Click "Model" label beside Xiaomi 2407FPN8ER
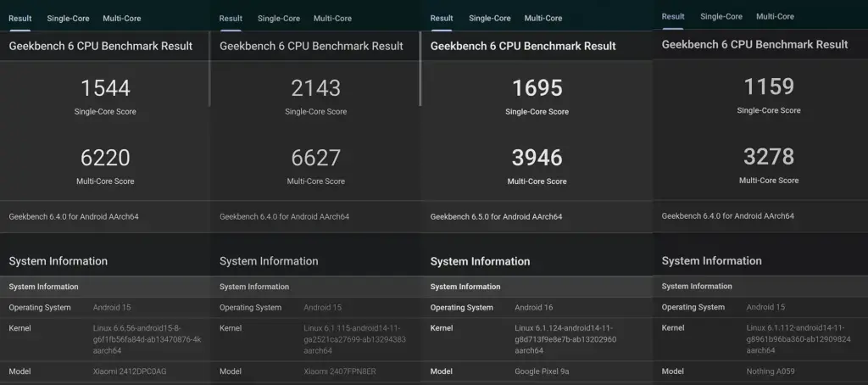This screenshot has width=868, height=385. pos(231,371)
